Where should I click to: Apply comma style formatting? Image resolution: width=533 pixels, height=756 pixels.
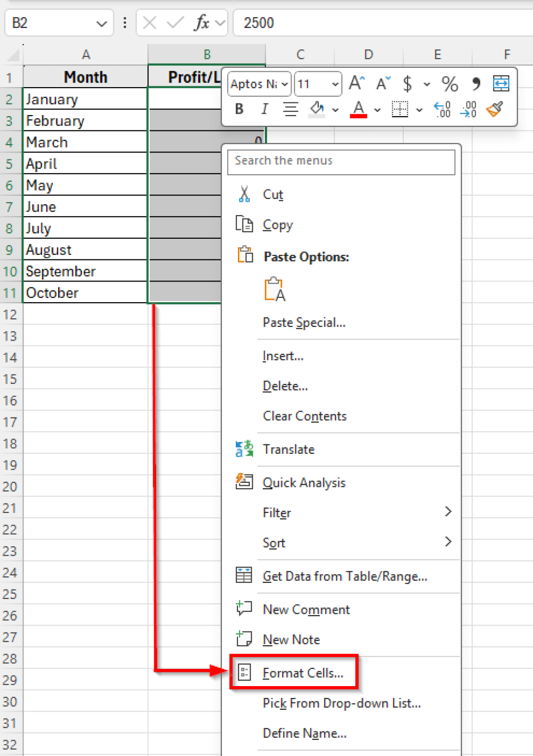[475, 84]
